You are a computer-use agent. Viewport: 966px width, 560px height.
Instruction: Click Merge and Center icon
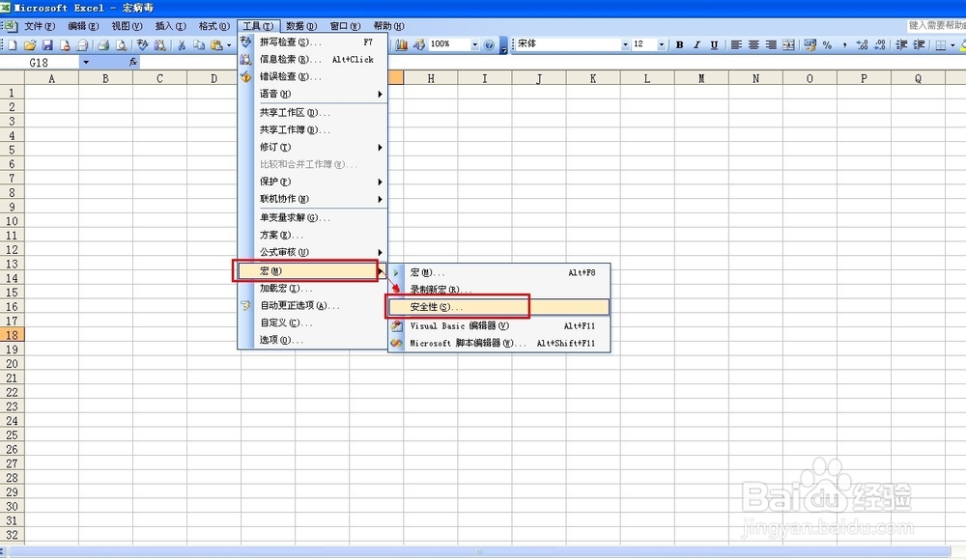click(x=788, y=45)
